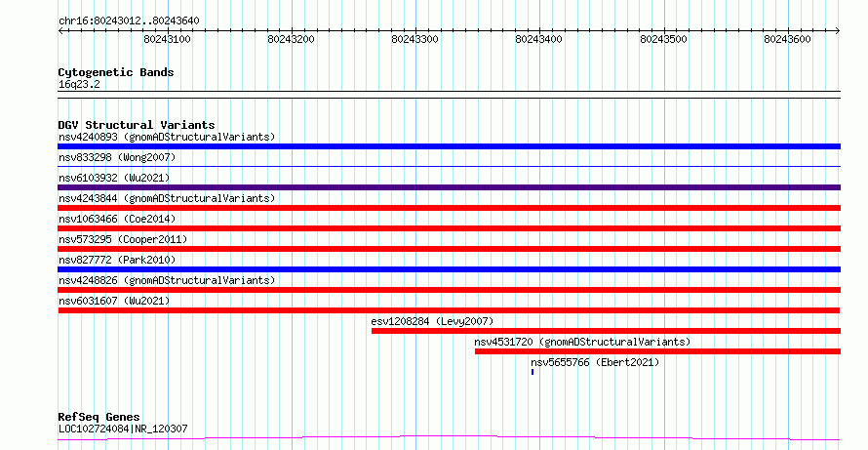The image size is (868, 450).
Task: Click the purple nsv6103932 variant bar
Action: (x=449, y=187)
